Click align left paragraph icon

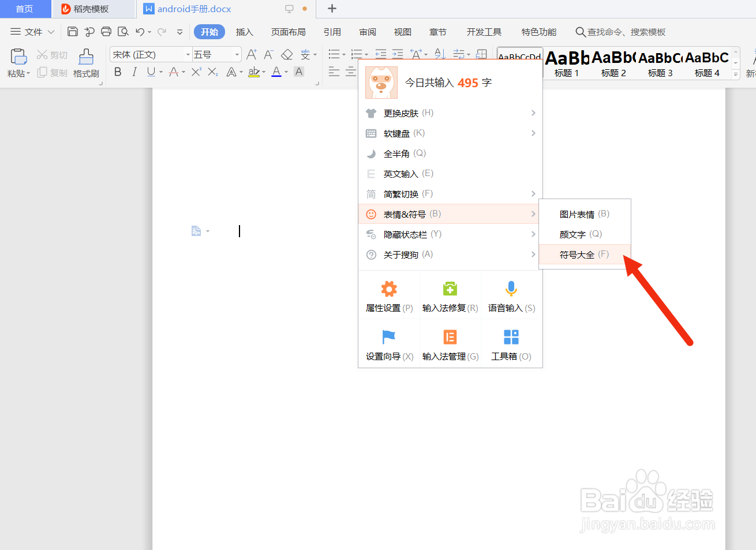click(334, 72)
